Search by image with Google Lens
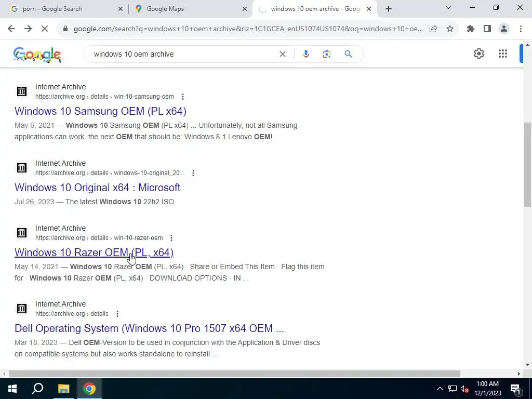Image resolution: width=532 pixels, height=399 pixels. pyautogui.click(x=326, y=54)
